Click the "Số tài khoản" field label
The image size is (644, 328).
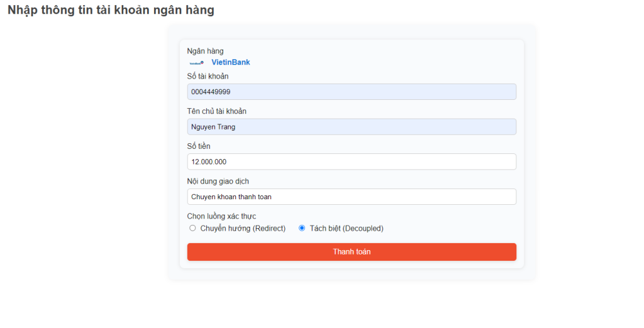click(208, 76)
